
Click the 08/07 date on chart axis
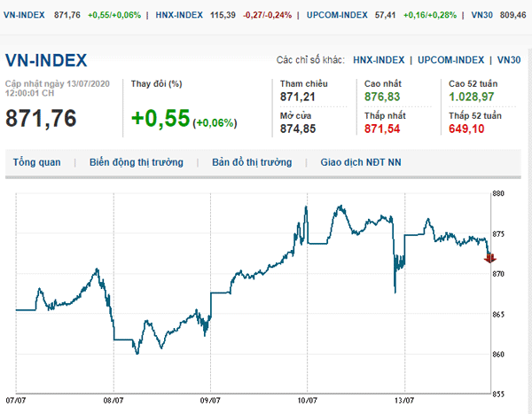(x=113, y=400)
